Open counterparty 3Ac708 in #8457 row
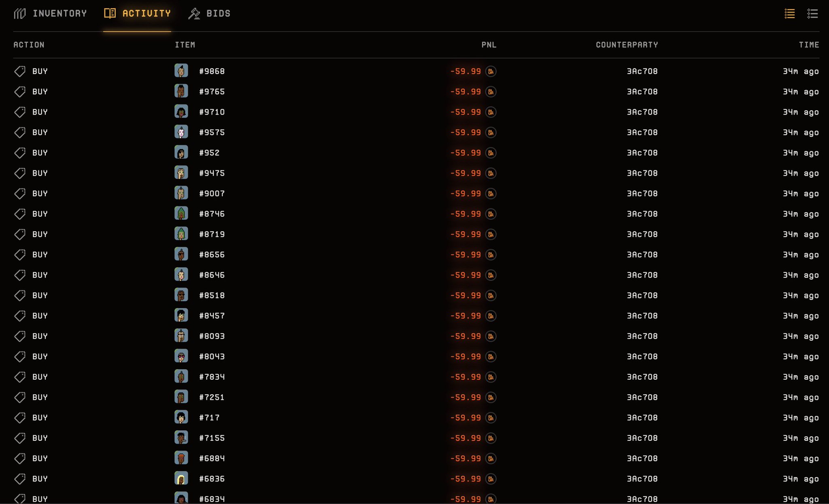 coord(642,316)
